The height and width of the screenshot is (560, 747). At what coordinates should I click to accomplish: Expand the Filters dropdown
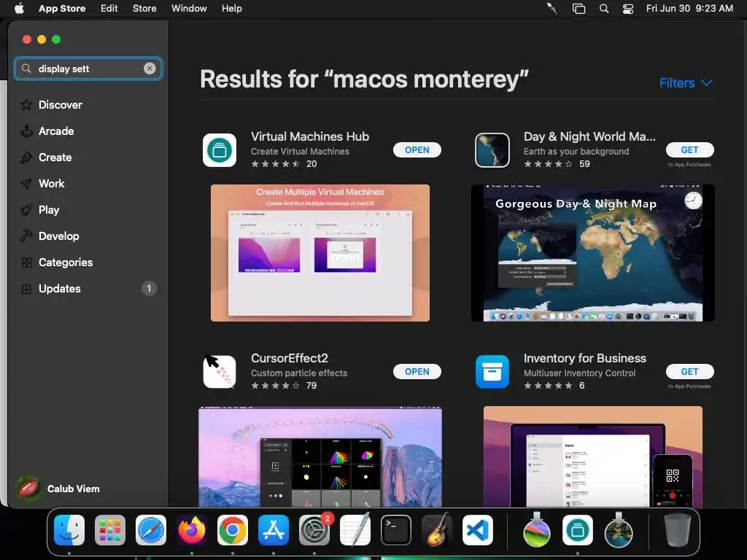click(686, 83)
